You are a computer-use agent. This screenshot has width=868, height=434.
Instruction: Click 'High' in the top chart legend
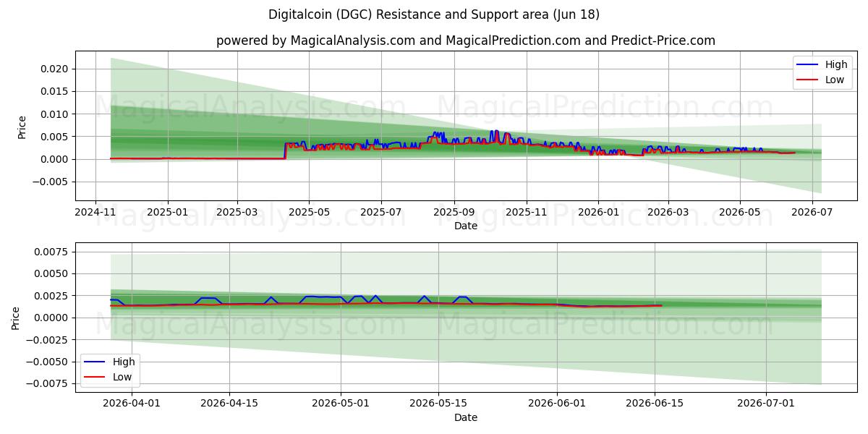point(836,64)
